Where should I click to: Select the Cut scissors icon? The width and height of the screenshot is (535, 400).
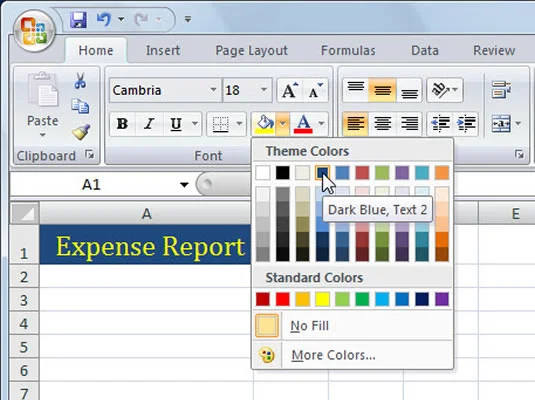80,81
